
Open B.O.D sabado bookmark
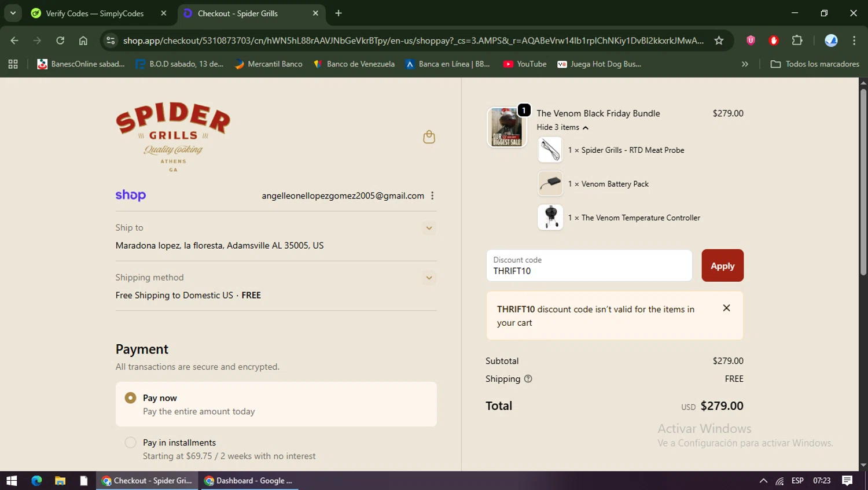pos(179,64)
